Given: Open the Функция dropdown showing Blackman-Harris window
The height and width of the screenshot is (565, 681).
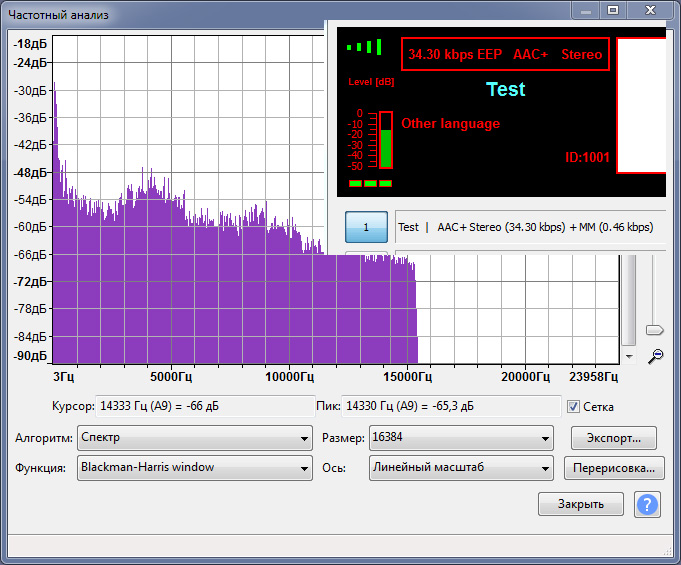Looking at the screenshot, I should tap(195, 468).
